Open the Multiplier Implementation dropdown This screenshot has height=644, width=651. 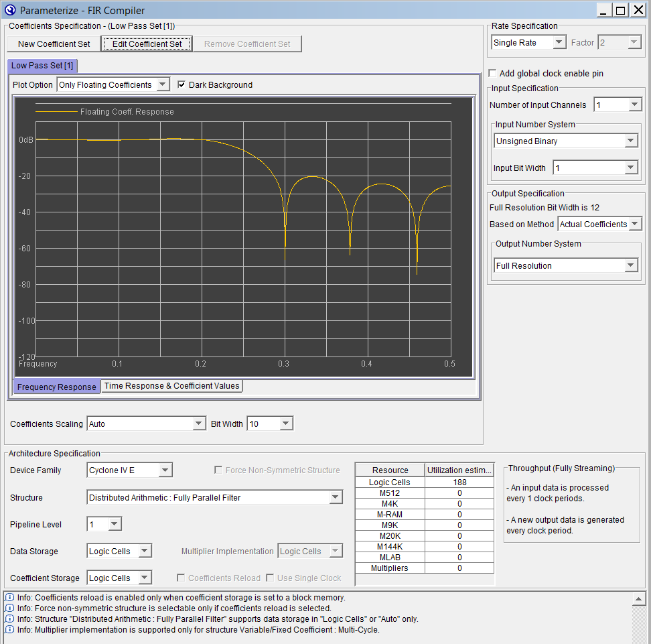[x=335, y=551]
